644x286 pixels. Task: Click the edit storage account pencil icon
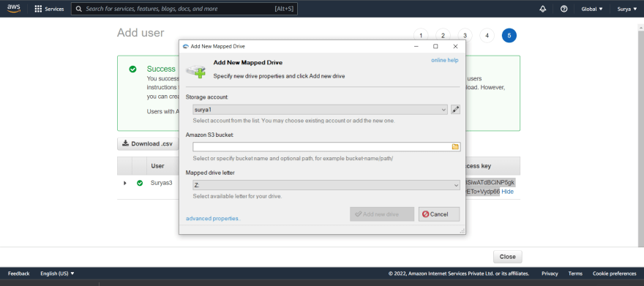click(x=455, y=110)
